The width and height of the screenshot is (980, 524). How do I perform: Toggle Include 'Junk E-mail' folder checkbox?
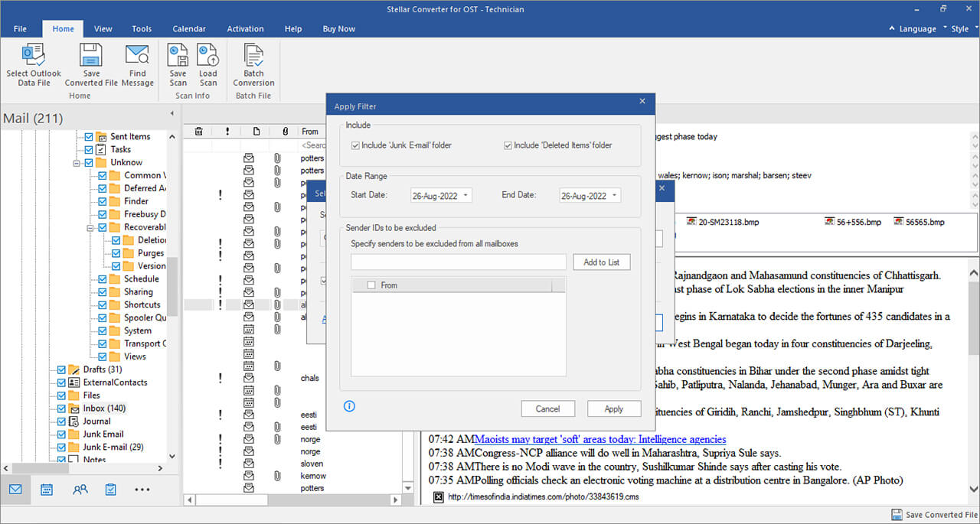356,145
